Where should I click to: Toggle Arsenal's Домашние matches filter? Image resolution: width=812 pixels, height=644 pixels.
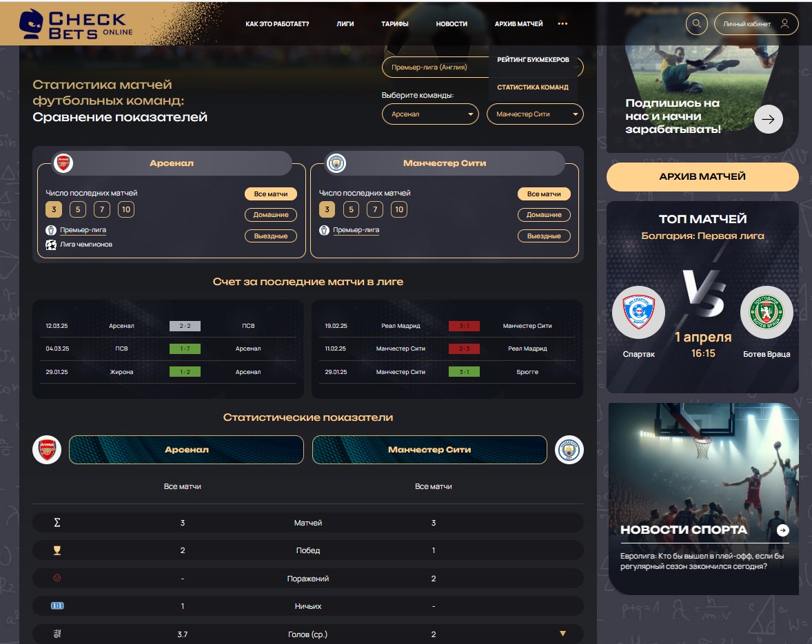click(x=271, y=215)
